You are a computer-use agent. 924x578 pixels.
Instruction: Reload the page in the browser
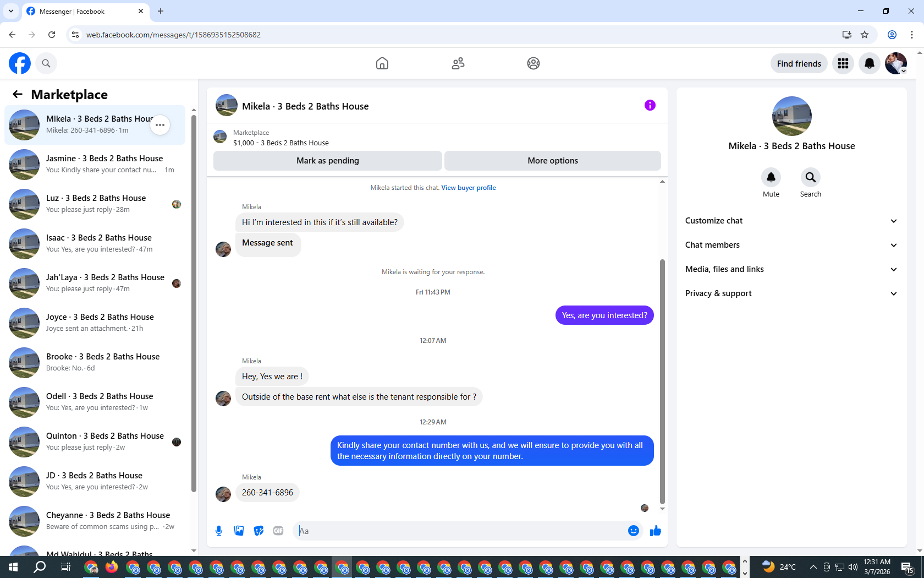52,35
